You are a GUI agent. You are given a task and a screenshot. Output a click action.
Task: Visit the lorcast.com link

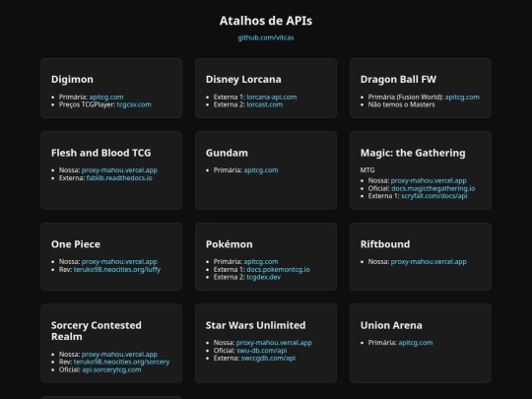click(x=265, y=104)
